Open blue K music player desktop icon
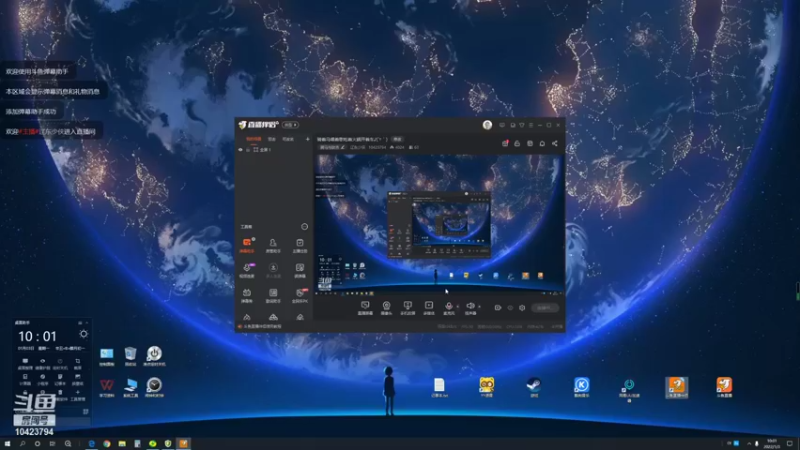The width and height of the screenshot is (800, 450). [x=581, y=387]
